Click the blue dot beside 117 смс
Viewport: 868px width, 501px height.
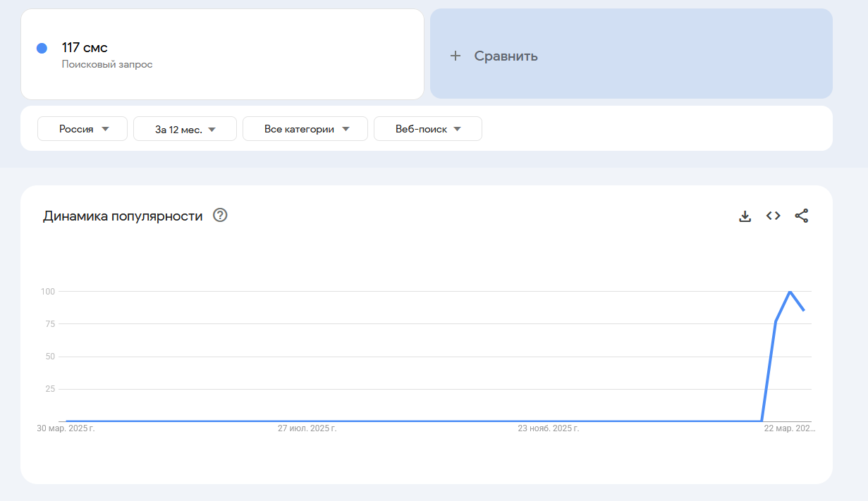pos(42,48)
